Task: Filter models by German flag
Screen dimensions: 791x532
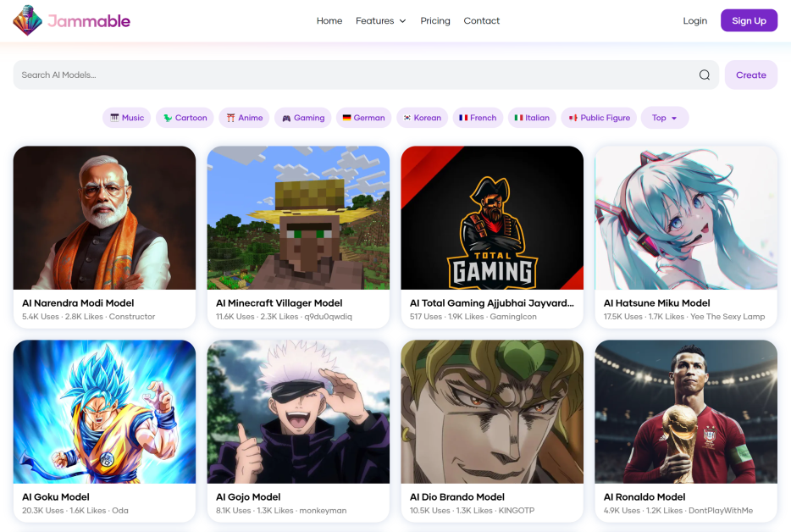Action: 363,118
